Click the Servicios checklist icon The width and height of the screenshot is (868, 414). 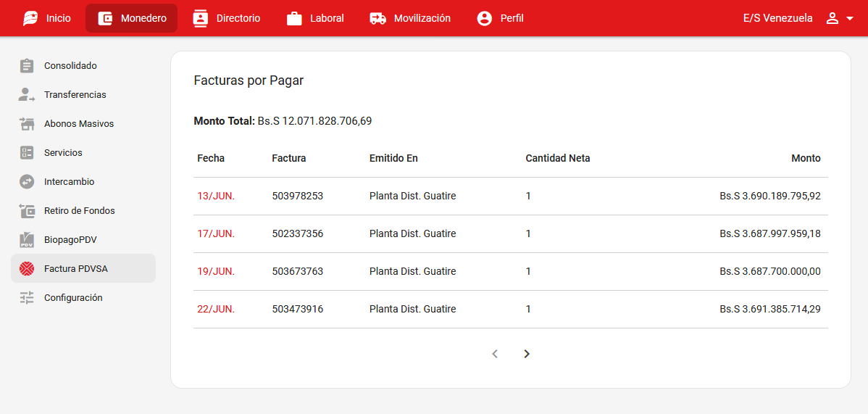click(27, 152)
